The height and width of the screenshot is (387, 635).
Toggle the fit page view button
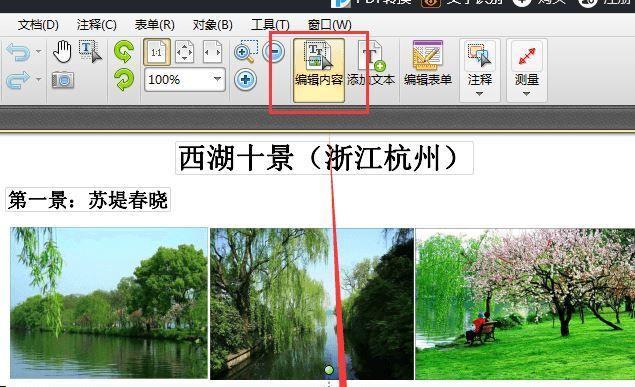tap(184, 52)
